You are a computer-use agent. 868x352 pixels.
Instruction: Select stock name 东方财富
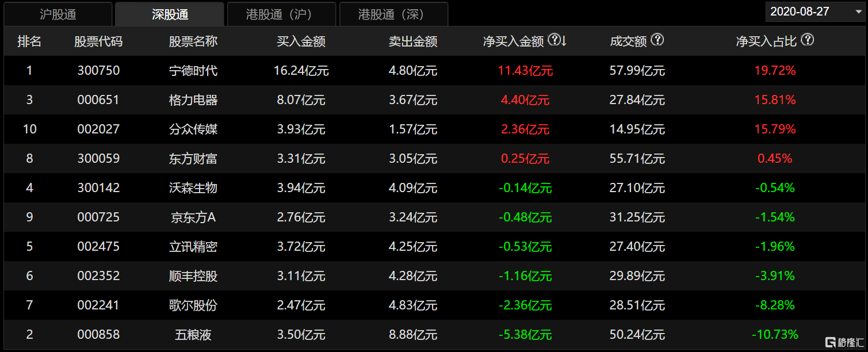[193, 159]
